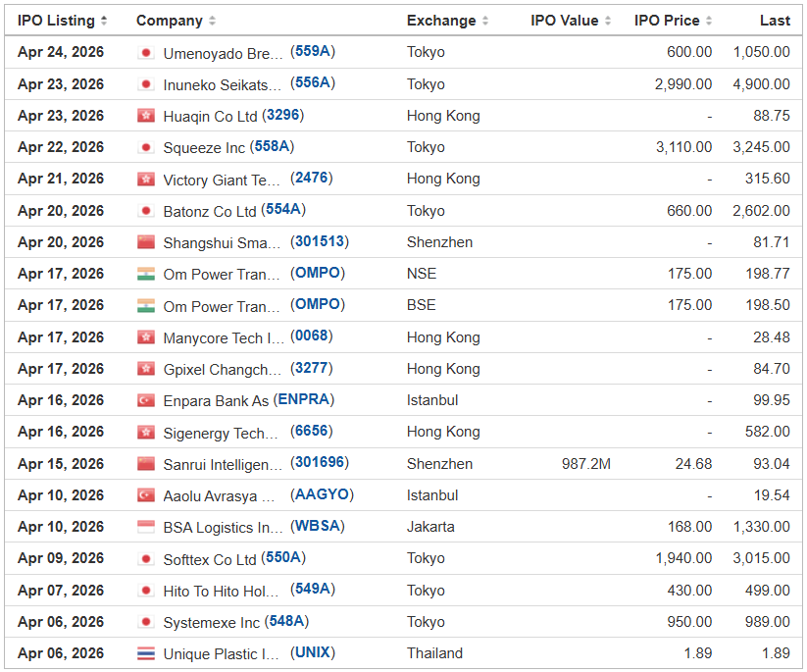The width and height of the screenshot is (807, 672).
Task: Open ticker 301696 link
Action: pos(320,462)
